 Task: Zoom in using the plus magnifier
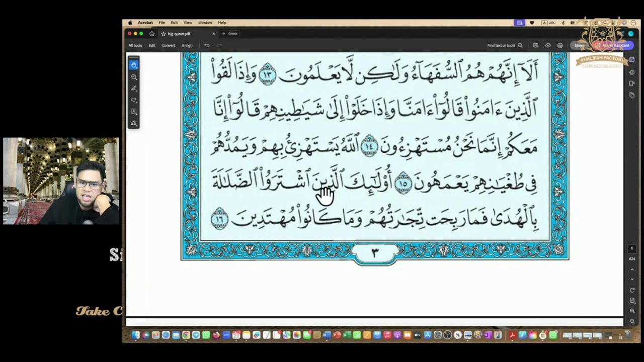point(632,311)
